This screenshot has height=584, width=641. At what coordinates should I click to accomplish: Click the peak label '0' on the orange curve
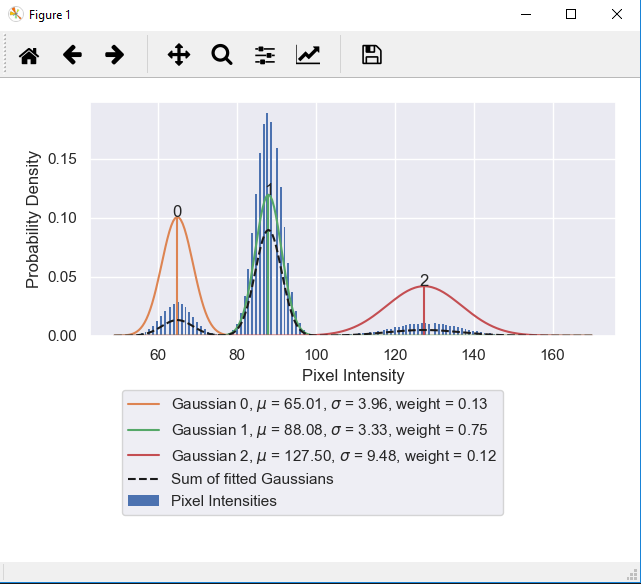tap(177, 211)
